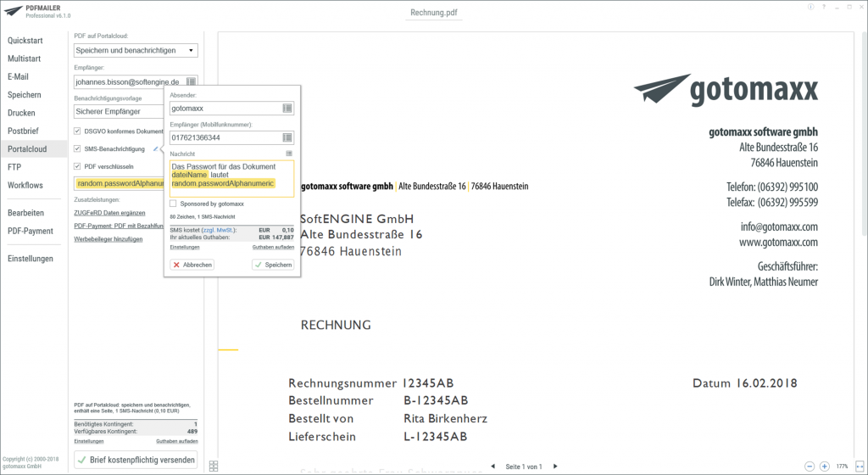
Task: Click the PDFMAILER paper plane logo
Action: (x=14, y=12)
